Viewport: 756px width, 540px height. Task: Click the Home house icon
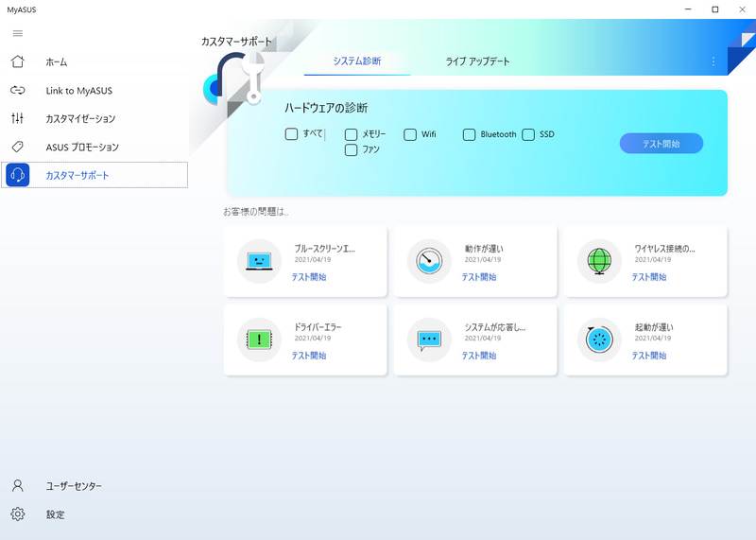click(18, 61)
